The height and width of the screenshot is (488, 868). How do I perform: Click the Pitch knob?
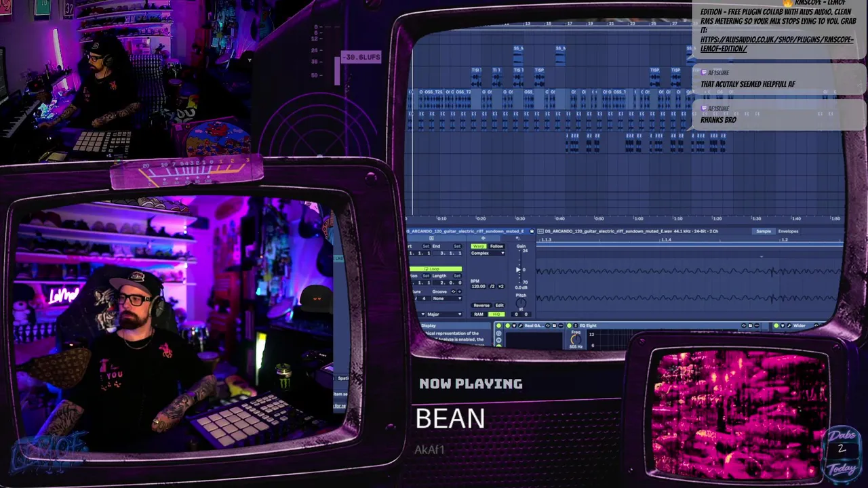click(x=521, y=303)
